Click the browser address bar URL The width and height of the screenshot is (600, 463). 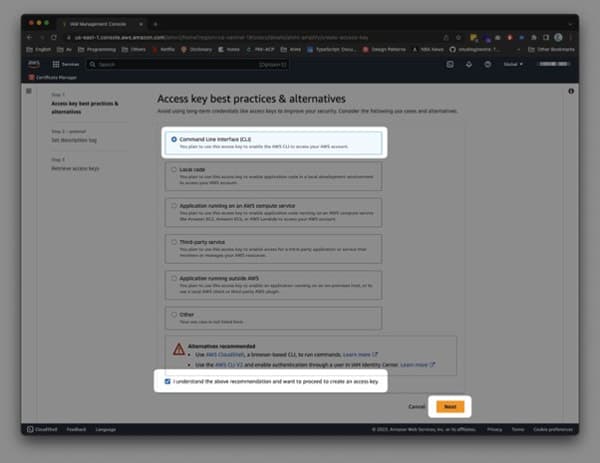[x=221, y=37]
